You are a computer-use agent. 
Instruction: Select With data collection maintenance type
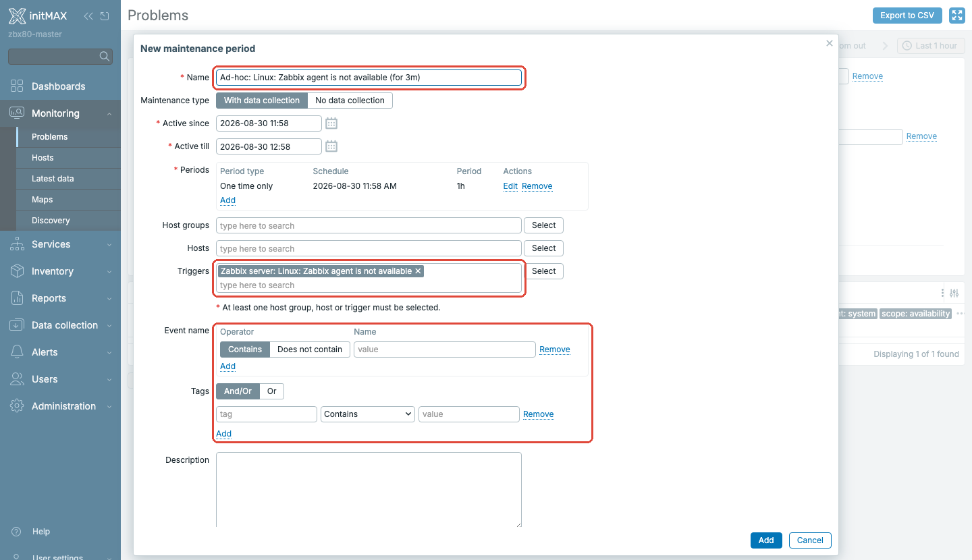point(262,101)
